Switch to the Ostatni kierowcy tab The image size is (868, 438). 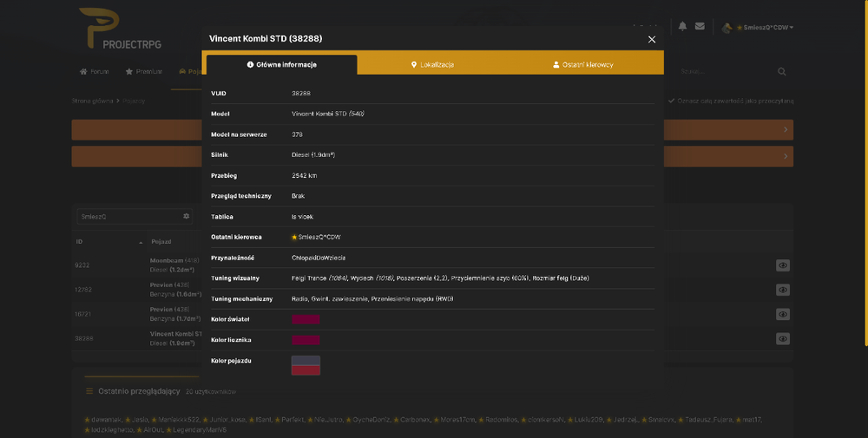click(x=583, y=65)
